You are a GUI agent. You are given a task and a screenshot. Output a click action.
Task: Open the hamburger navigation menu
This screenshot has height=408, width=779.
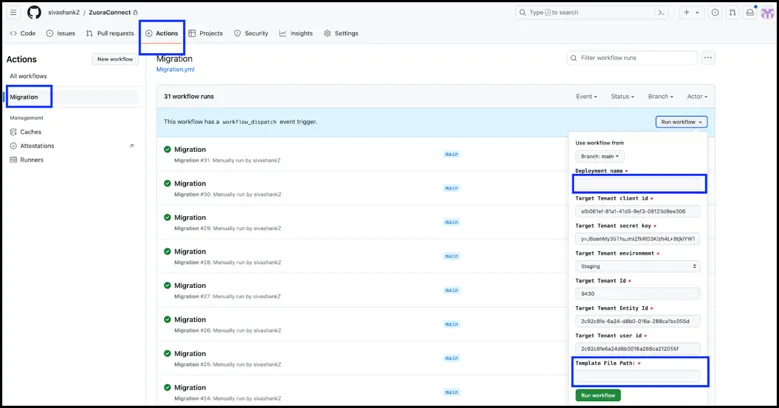point(13,12)
